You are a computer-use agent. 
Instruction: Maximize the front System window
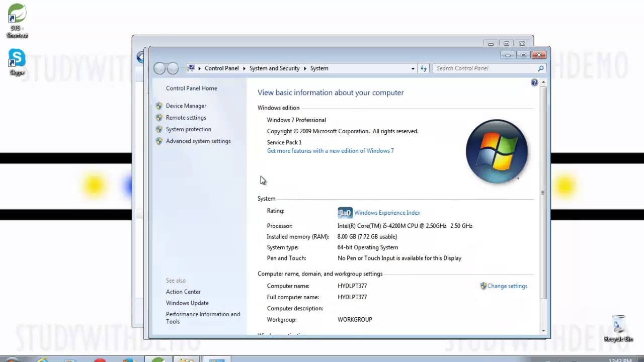(x=523, y=55)
